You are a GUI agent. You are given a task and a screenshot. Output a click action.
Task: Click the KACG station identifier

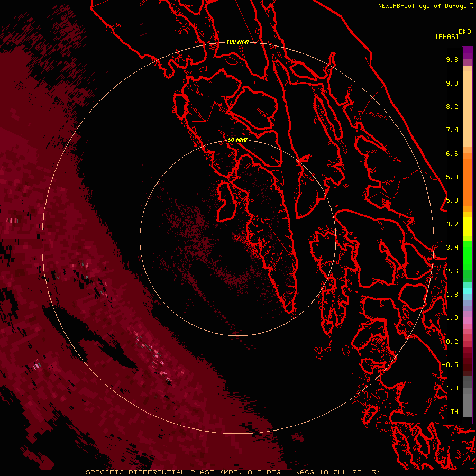[305, 472]
